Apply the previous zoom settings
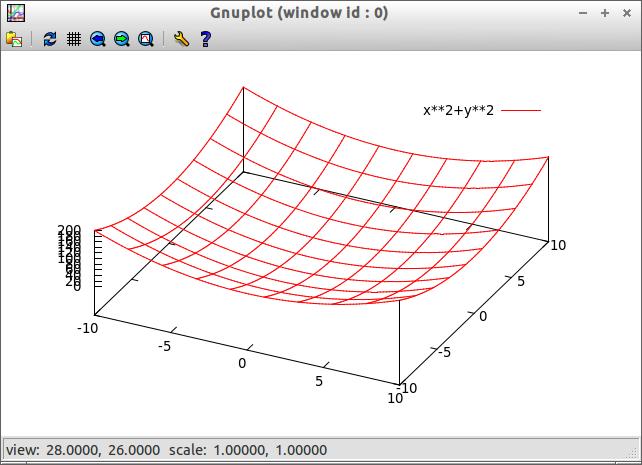The image size is (642, 465). [x=98, y=39]
